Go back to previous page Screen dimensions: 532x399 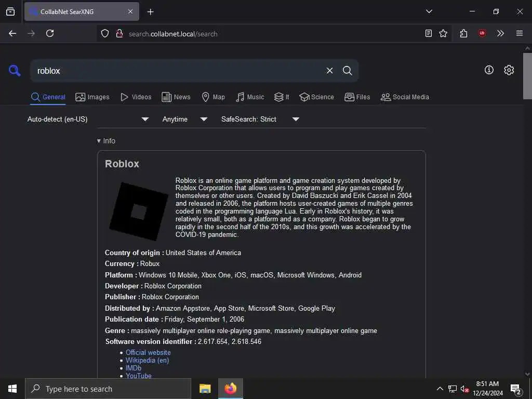click(12, 33)
